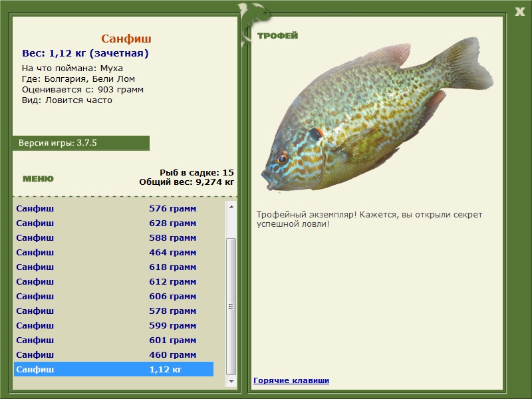Click the ТРОФЕЙ heading
The height and width of the screenshot is (399, 532).
click(x=277, y=36)
